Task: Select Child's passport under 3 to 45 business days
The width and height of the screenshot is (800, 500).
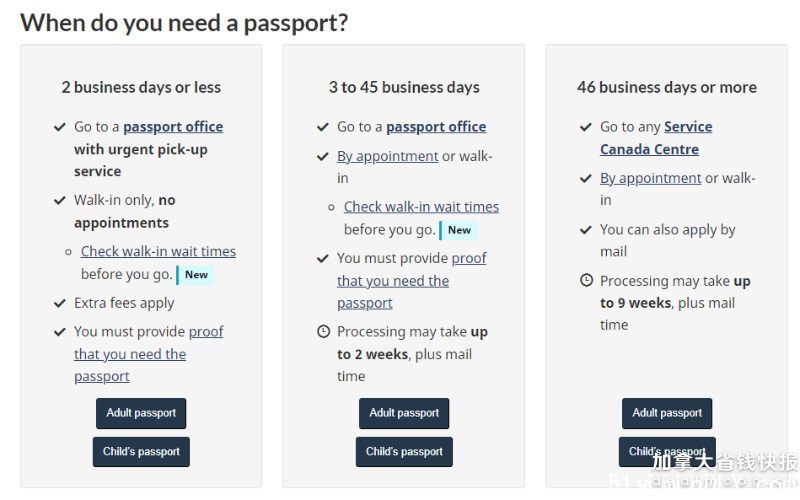Action: tap(404, 452)
